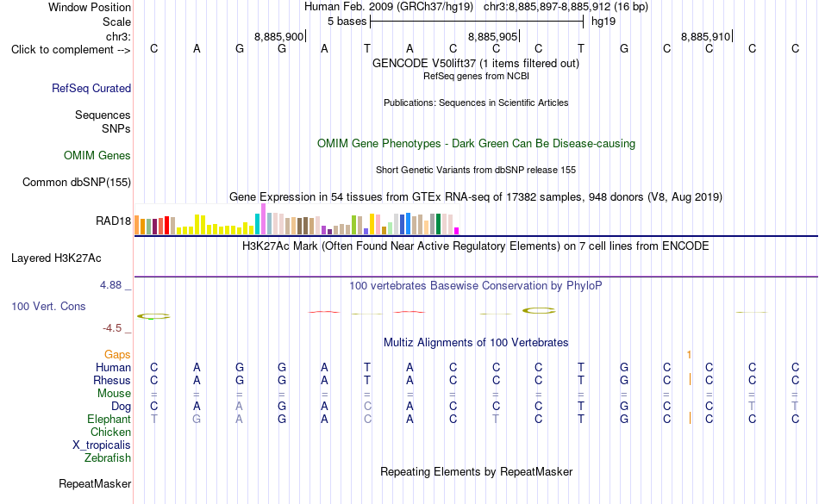Click the GENCODE V50lift37 track title
This screenshot has width=819, height=504.
pos(476,63)
